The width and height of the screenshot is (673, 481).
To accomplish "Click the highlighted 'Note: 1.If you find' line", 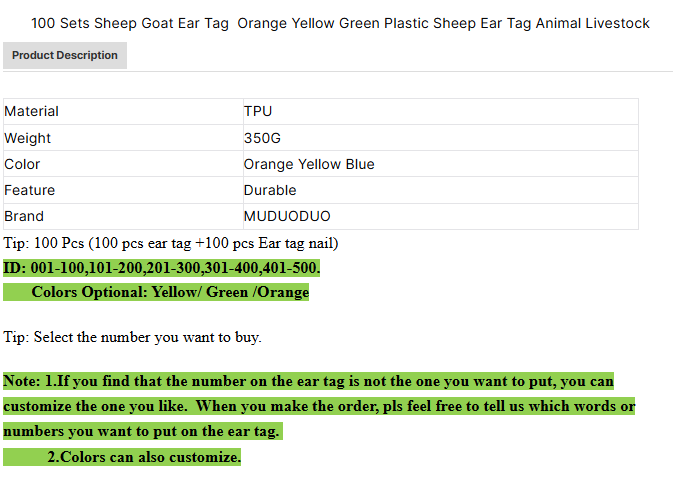I will click(x=308, y=381).
